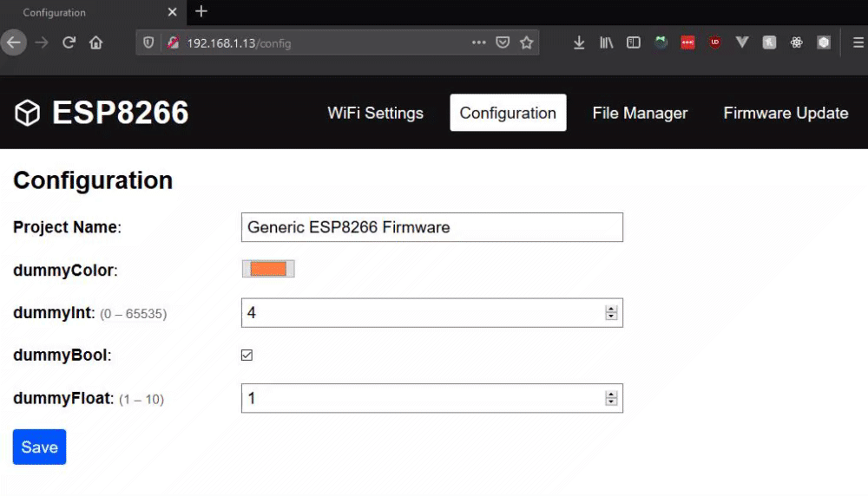Click the hexagon extension icon
868x496 pixels.
click(x=824, y=42)
